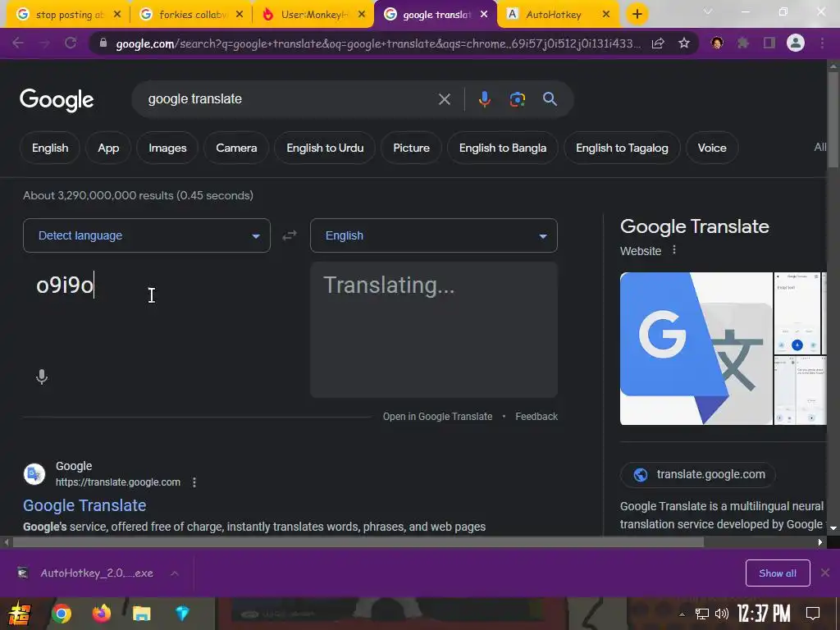The image size is (840, 630).
Task: Click the address bar URL
Action: [x=377, y=43]
